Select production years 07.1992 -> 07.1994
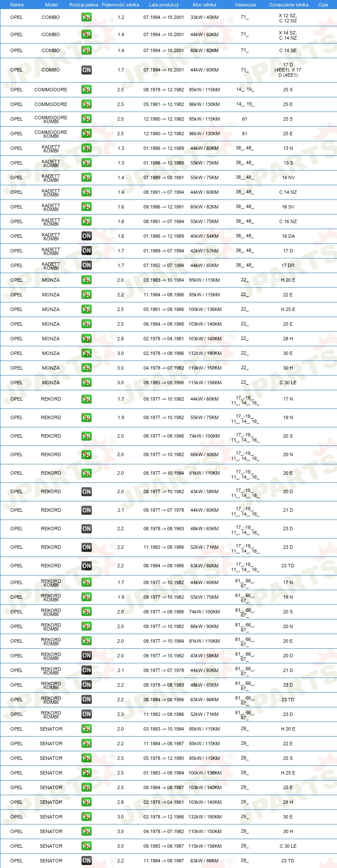The image size is (337, 868). (x=164, y=265)
